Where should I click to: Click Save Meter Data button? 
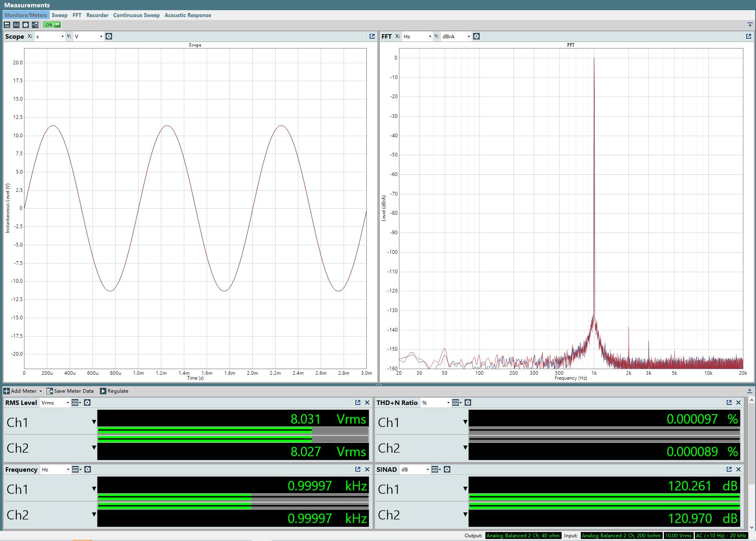[70, 391]
